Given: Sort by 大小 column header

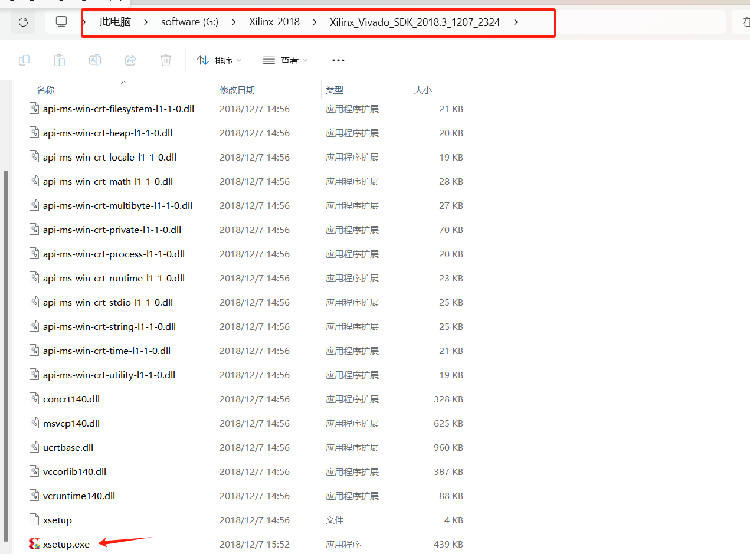Looking at the screenshot, I should [x=423, y=90].
